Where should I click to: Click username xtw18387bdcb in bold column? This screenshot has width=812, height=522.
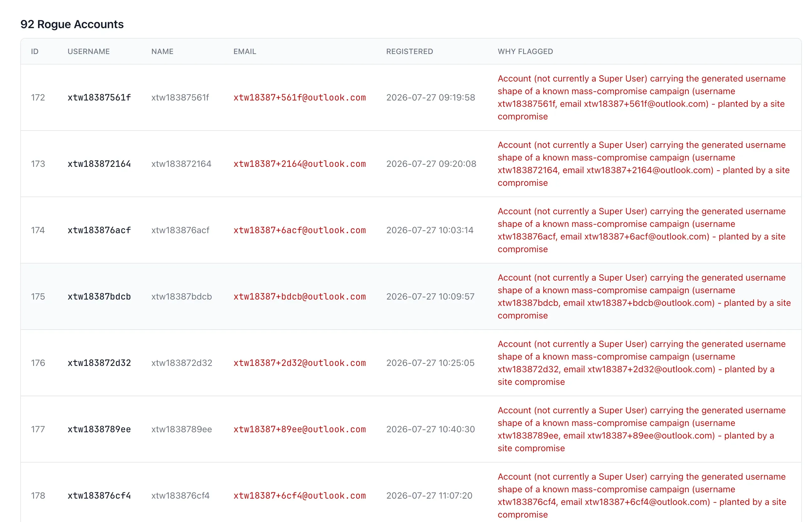pyautogui.click(x=99, y=297)
